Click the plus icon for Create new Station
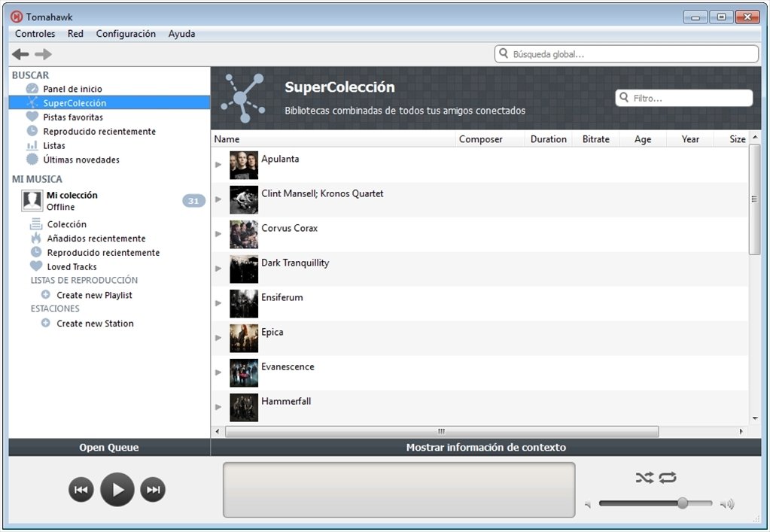Screen dimensions: 770x532 pyautogui.click(x=46, y=323)
